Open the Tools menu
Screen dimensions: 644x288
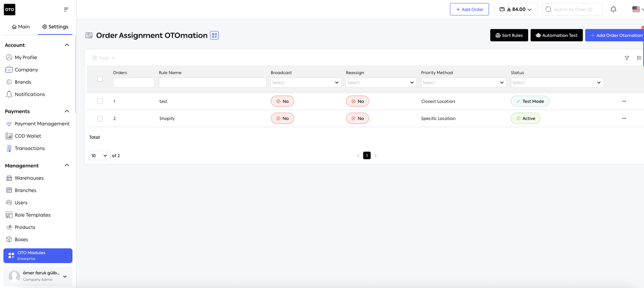(x=103, y=58)
